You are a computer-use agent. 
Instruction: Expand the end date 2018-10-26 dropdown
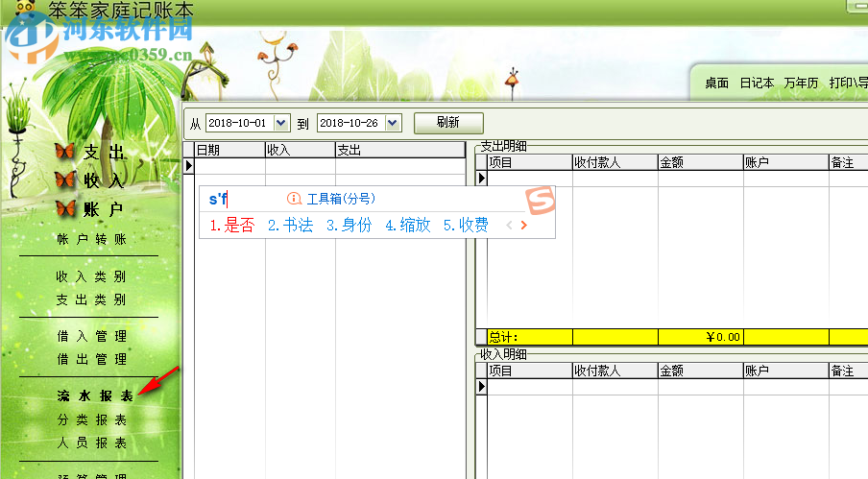393,123
